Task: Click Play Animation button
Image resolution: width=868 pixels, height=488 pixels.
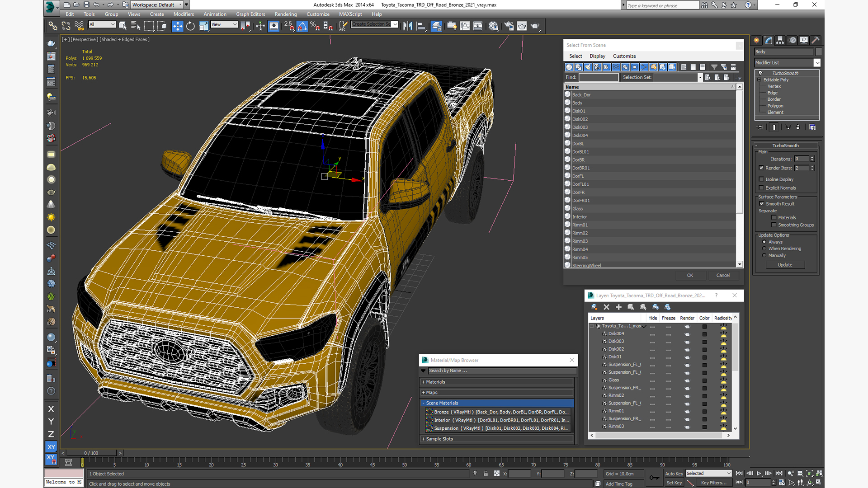Action: 759,473
